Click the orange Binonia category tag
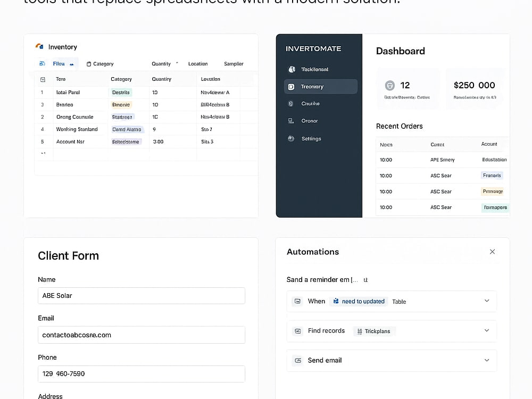532x399 pixels. (x=121, y=104)
